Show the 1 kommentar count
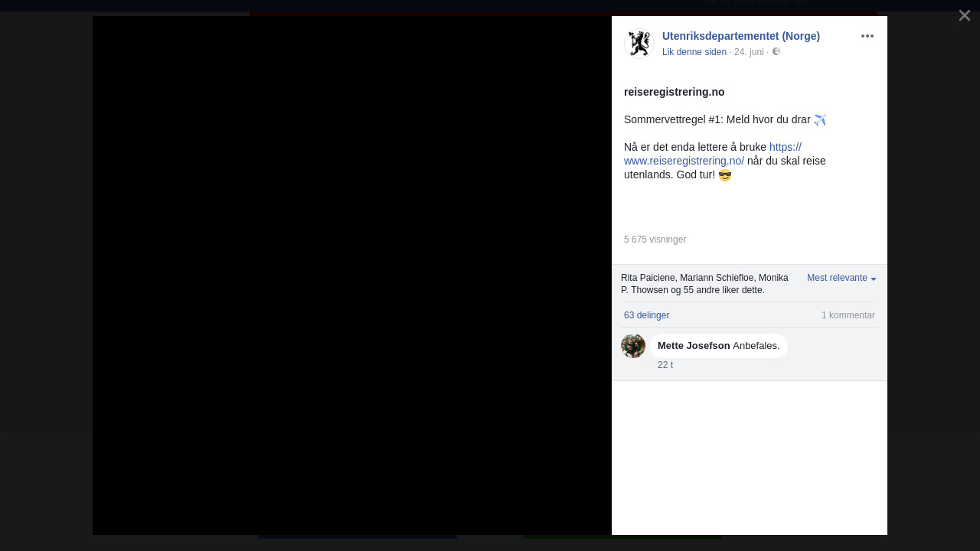Screen dimensions: 980x551 pyautogui.click(x=848, y=315)
